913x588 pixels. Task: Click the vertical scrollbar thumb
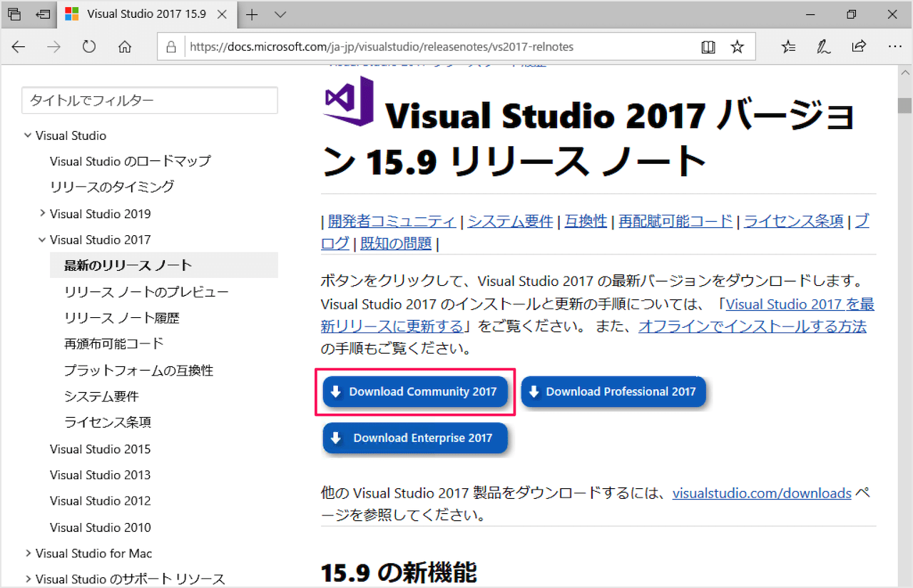(x=904, y=105)
